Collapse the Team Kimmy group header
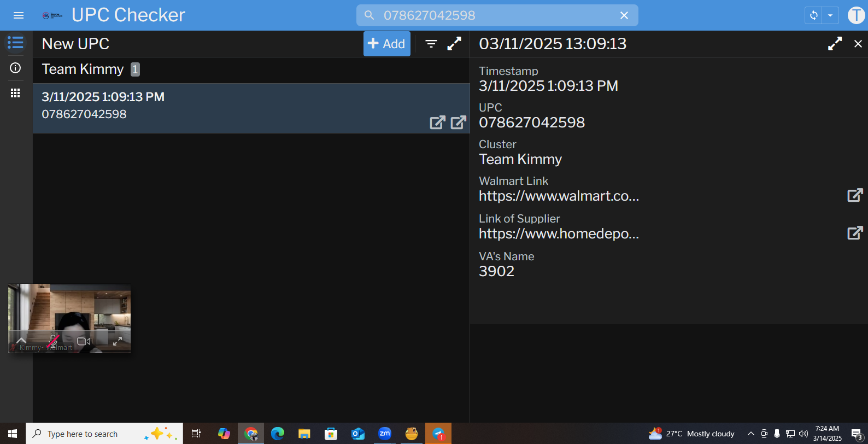868x444 pixels. click(251, 69)
